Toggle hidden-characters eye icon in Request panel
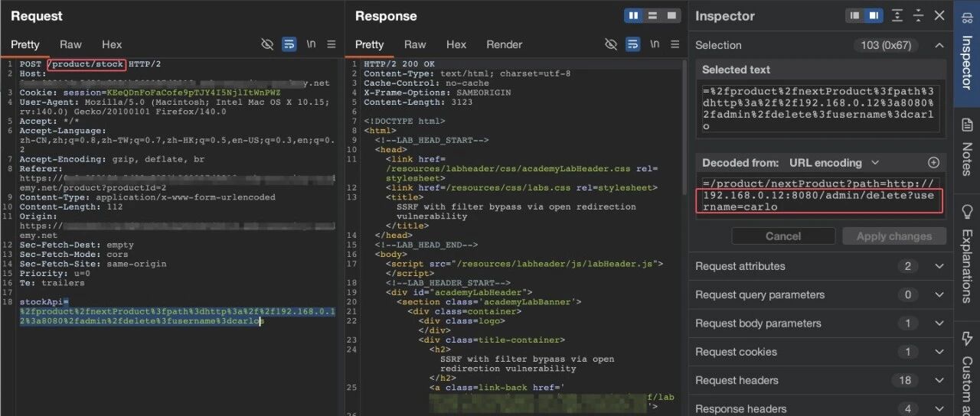The height and width of the screenshot is (416, 980). click(x=267, y=44)
